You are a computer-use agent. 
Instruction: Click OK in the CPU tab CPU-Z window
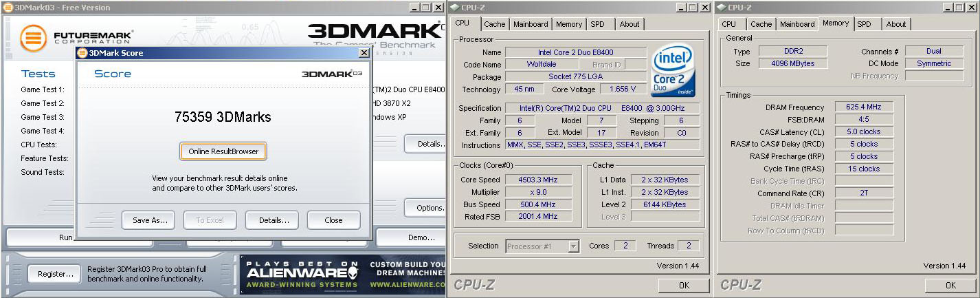[684, 285]
